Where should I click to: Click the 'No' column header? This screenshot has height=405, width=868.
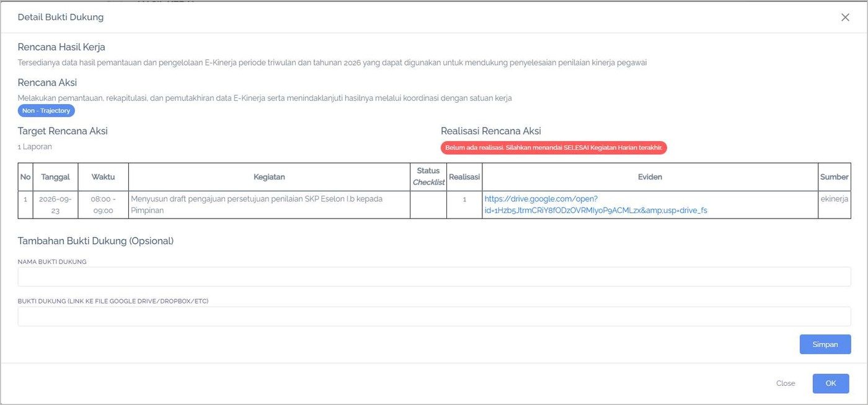point(25,177)
